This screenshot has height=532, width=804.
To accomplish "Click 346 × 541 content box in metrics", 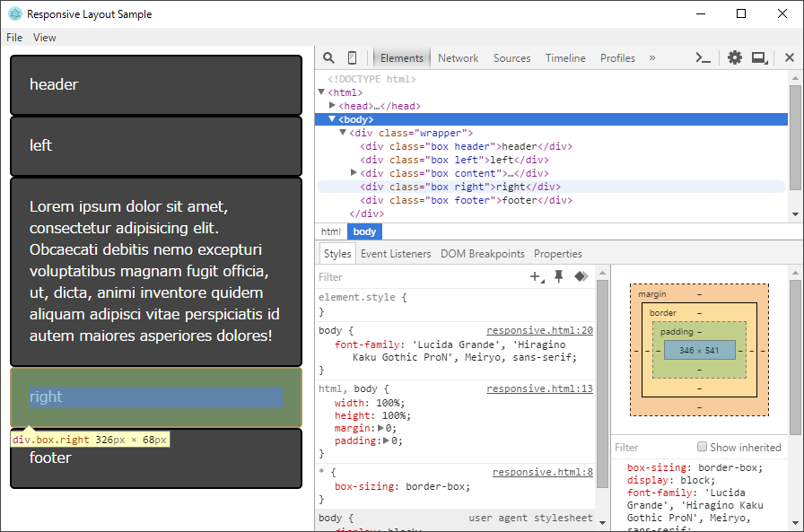I will click(x=699, y=350).
